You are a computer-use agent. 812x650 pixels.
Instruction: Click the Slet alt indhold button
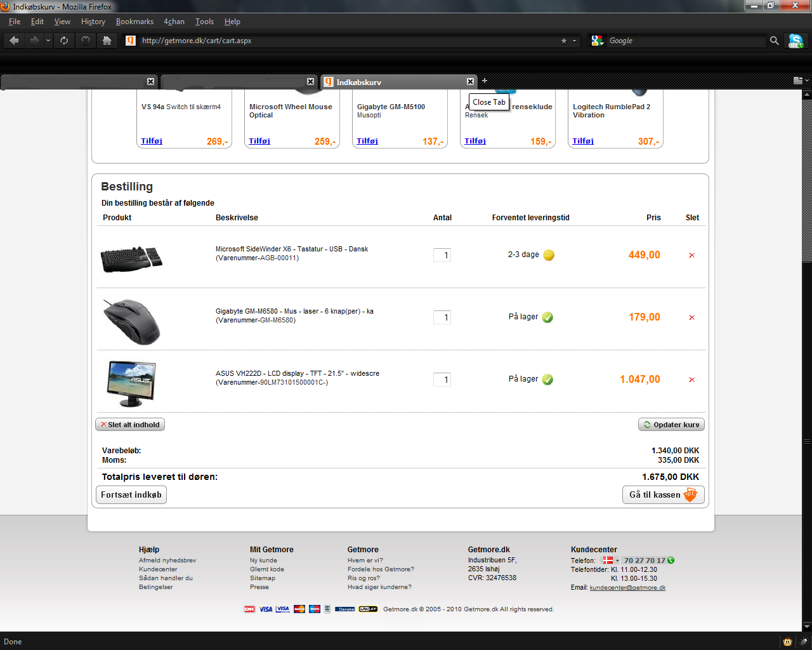tap(130, 425)
